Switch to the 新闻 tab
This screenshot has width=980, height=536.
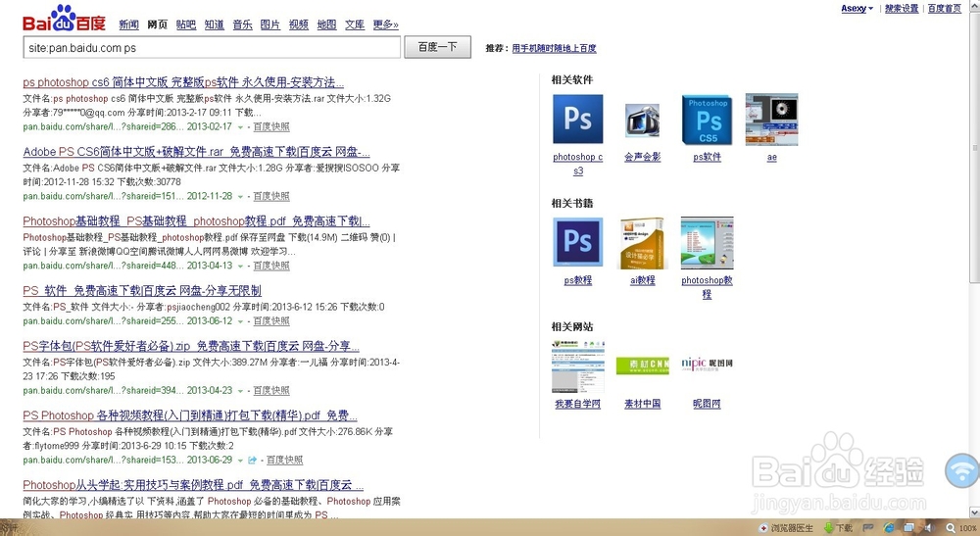coord(128,24)
